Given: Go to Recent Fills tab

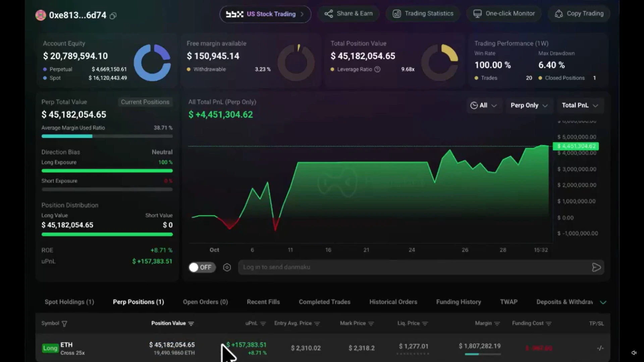Looking at the screenshot, I should (263, 302).
